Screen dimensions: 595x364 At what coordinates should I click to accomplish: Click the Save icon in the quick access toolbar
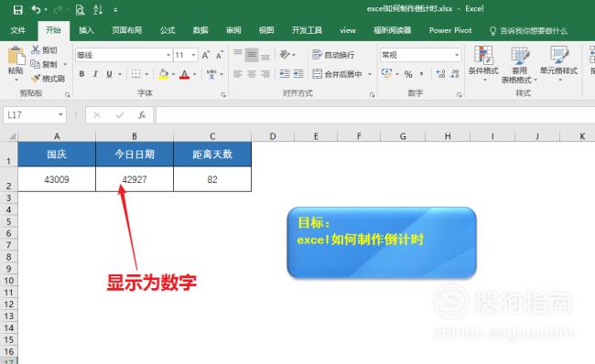(17, 9)
